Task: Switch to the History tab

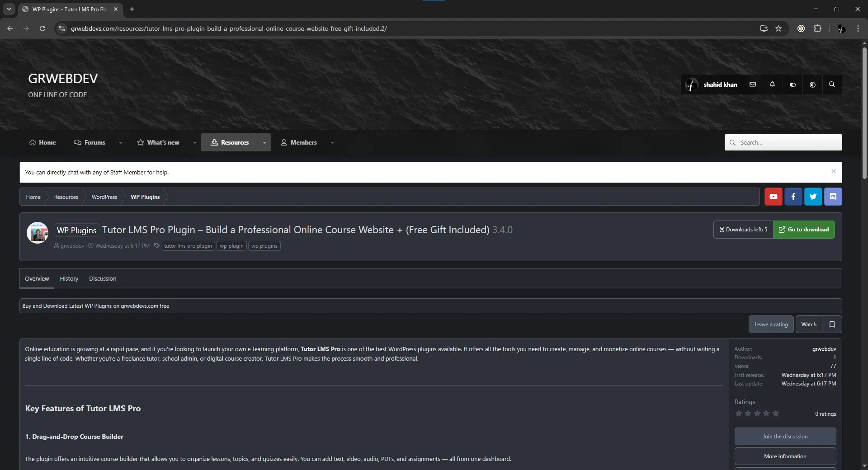Action: click(x=69, y=279)
